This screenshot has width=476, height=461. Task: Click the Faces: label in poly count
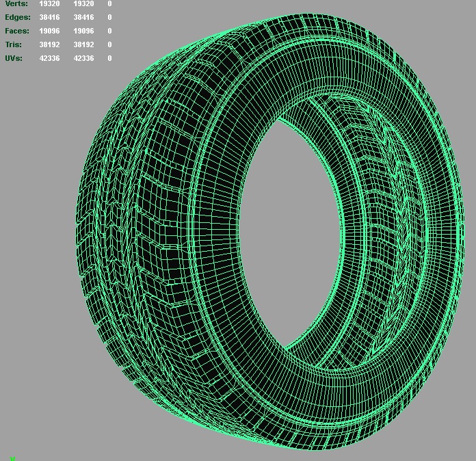[17, 31]
